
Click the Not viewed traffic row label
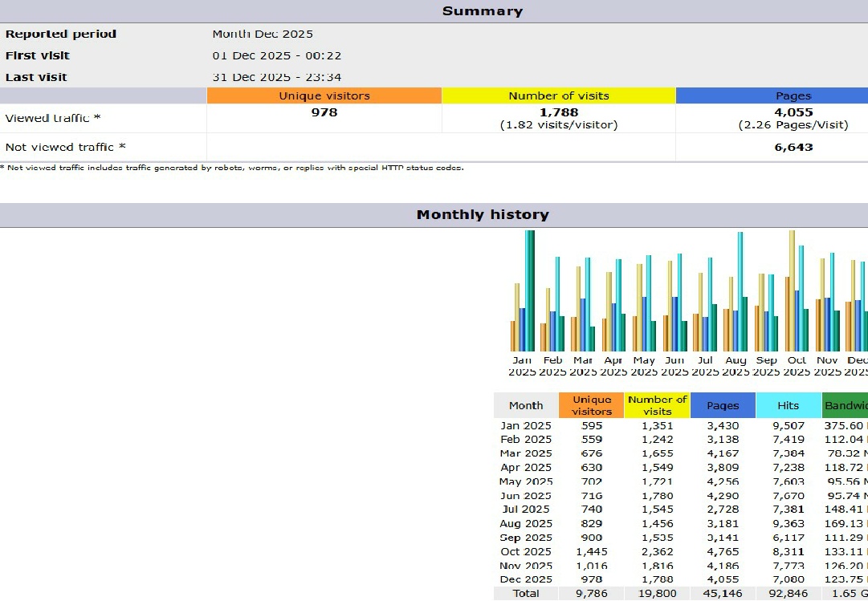click(x=65, y=148)
